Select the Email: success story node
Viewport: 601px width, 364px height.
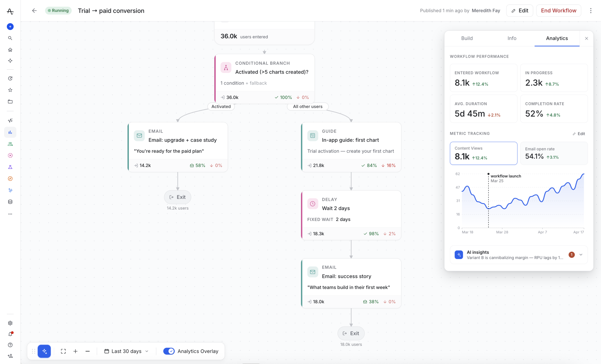[x=351, y=283]
